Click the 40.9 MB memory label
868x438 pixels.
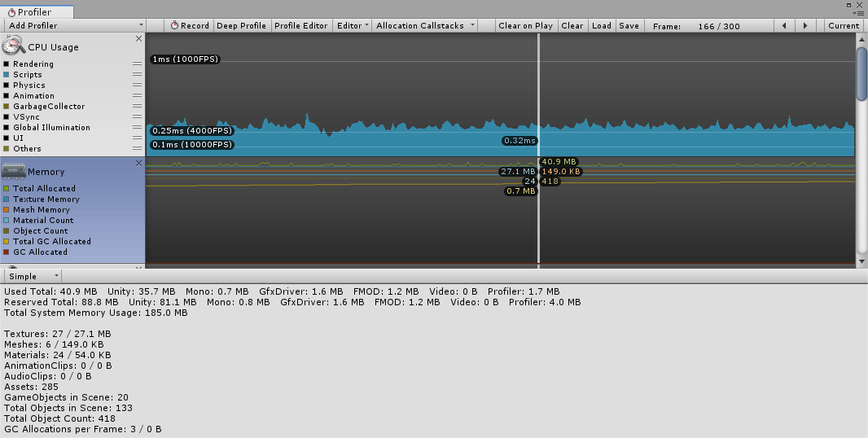(x=559, y=162)
